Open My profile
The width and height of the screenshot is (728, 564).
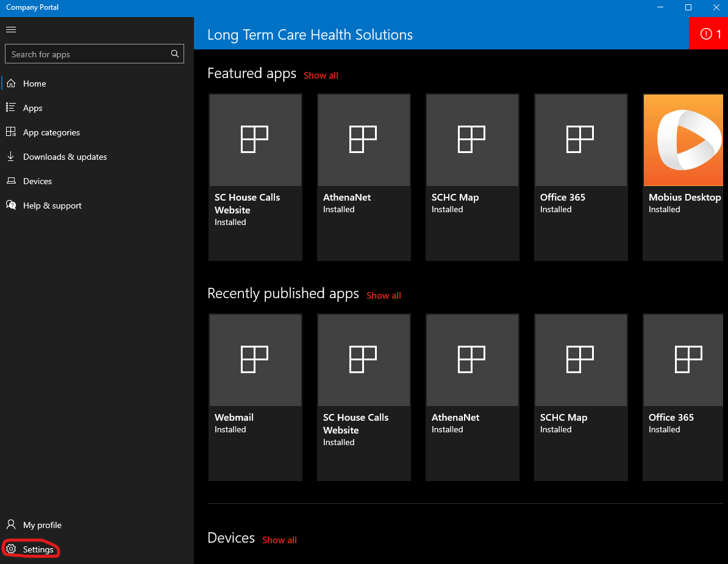(x=96, y=525)
